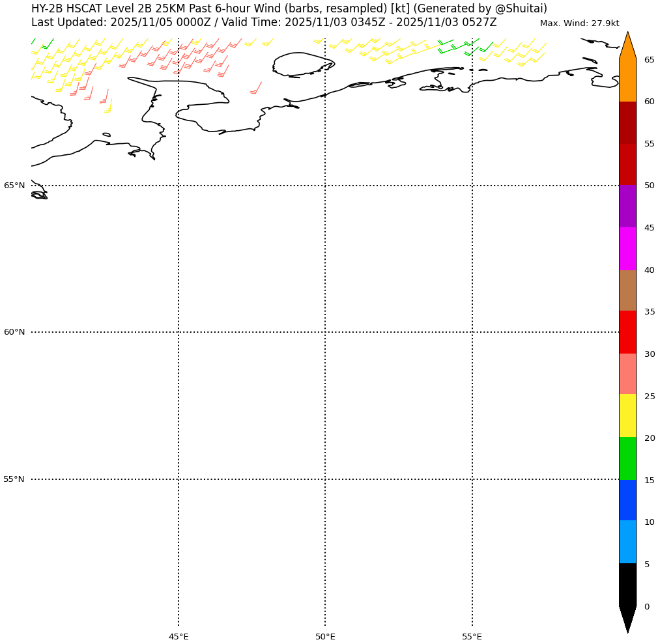Click the 65°N latitude axis label
Viewport: 658px width, 644px height.
pos(14,186)
